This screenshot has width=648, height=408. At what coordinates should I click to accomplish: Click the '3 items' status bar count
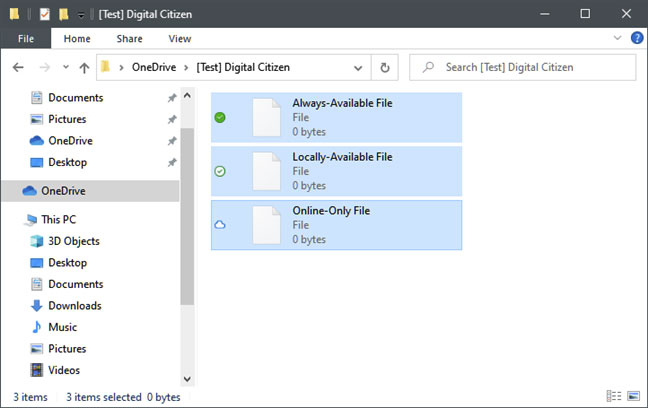[30, 397]
